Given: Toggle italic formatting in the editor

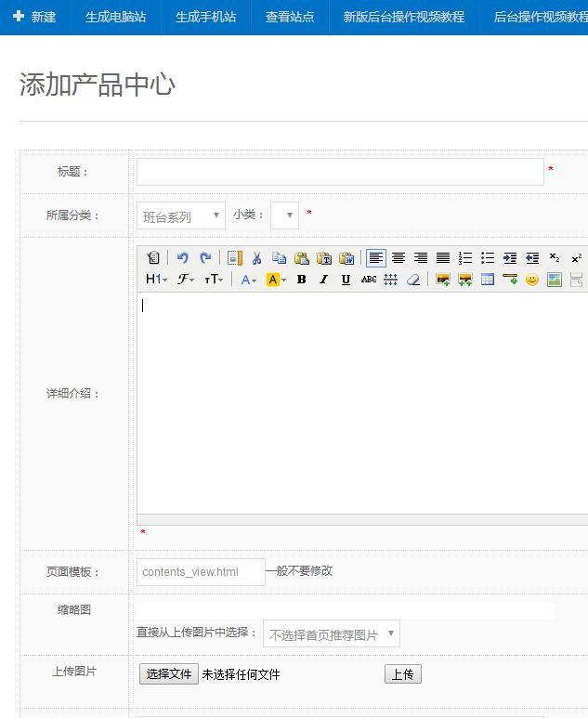Looking at the screenshot, I should pyautogui.click(x=323, y=280).
